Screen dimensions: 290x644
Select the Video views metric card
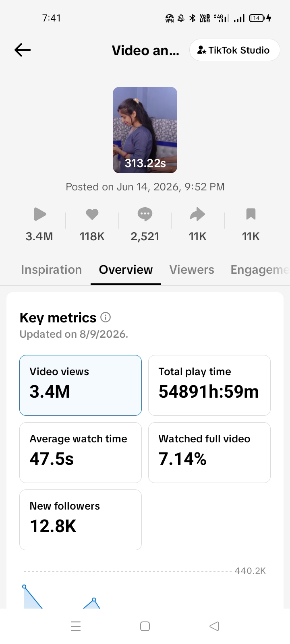[x=81, y=385]
